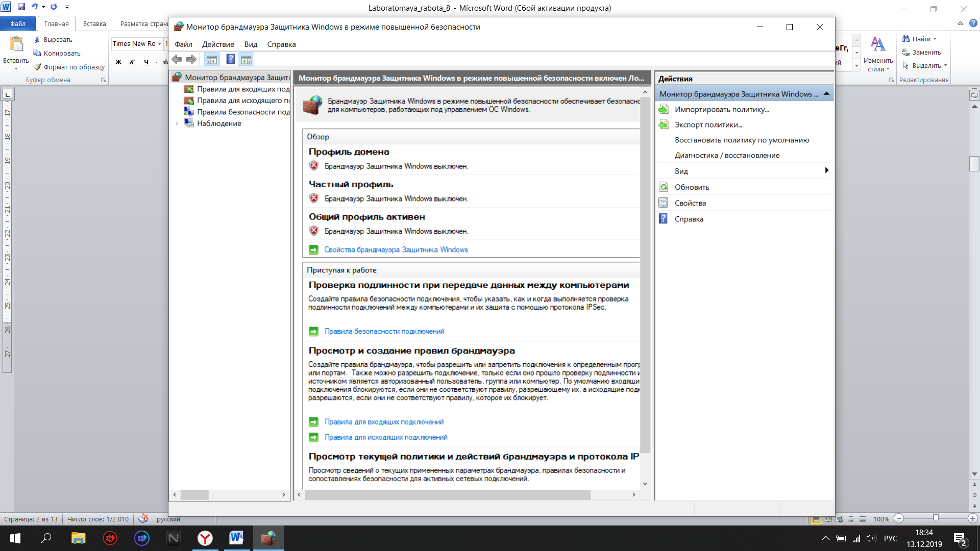Click the horizontal scrollbar of center pane
980x551 pixels.
tap(448, 494)
